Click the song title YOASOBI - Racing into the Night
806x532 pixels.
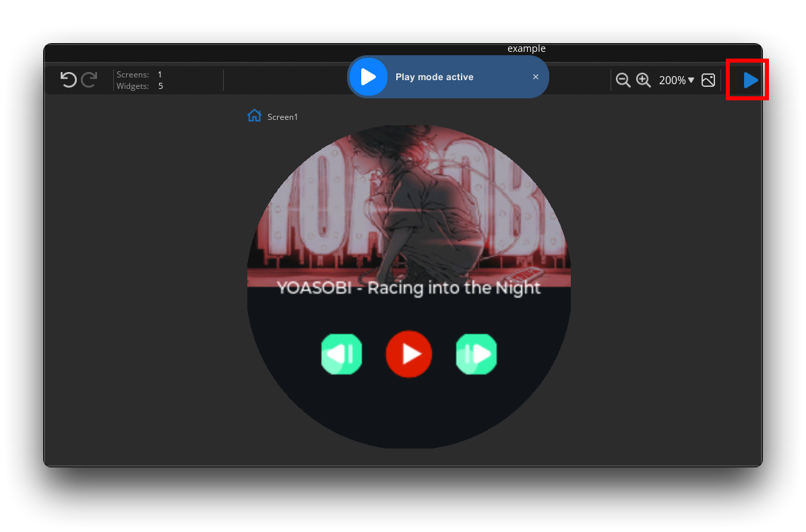[408, 288]
